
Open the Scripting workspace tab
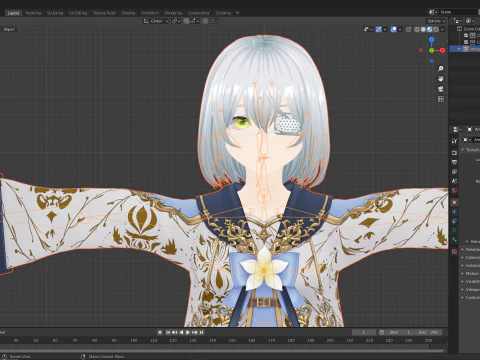(x=223, y=13)
